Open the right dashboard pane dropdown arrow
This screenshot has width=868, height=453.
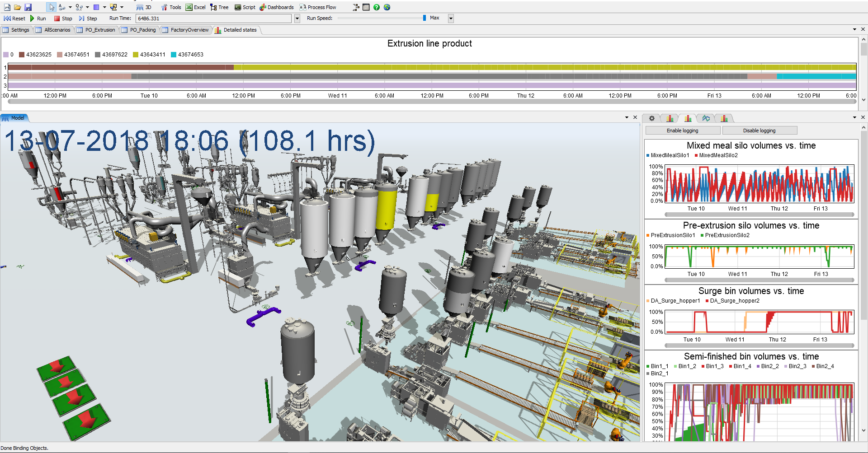pos(854,117)
